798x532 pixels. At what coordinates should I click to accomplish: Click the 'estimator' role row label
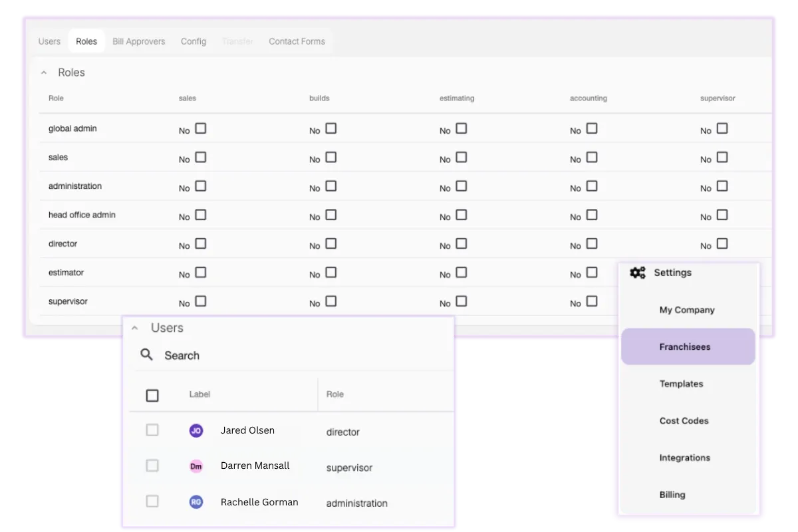coord(66,273)
